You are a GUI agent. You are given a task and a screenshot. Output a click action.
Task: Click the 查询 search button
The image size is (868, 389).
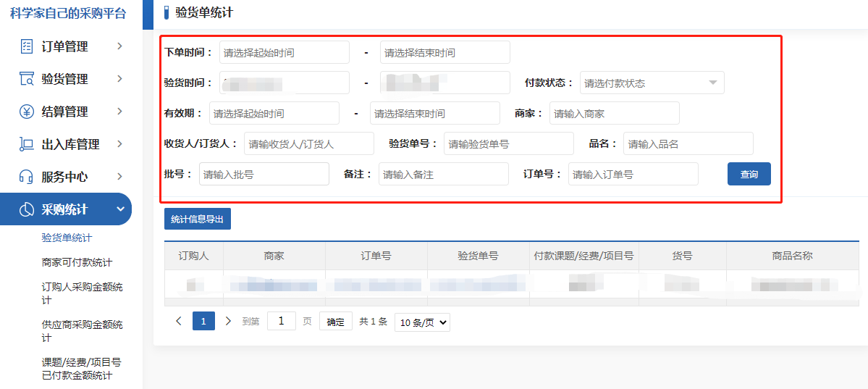point(749,174)
